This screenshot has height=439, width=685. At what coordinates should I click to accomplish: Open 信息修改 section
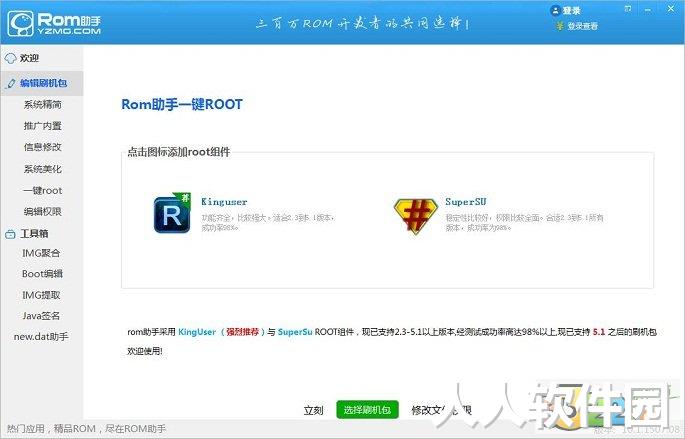click(x=42, y=147)
